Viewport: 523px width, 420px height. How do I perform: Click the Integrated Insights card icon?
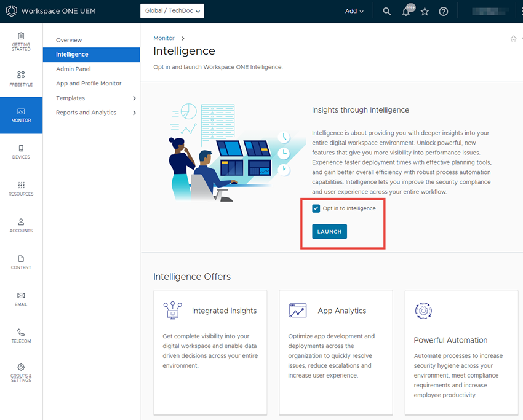click(172, 311)
